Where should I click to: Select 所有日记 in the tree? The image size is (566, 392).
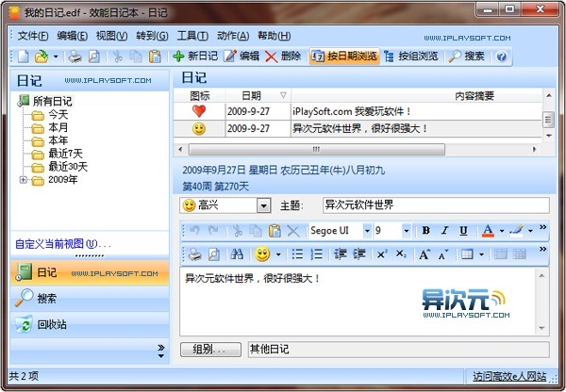tap(52, 101)
